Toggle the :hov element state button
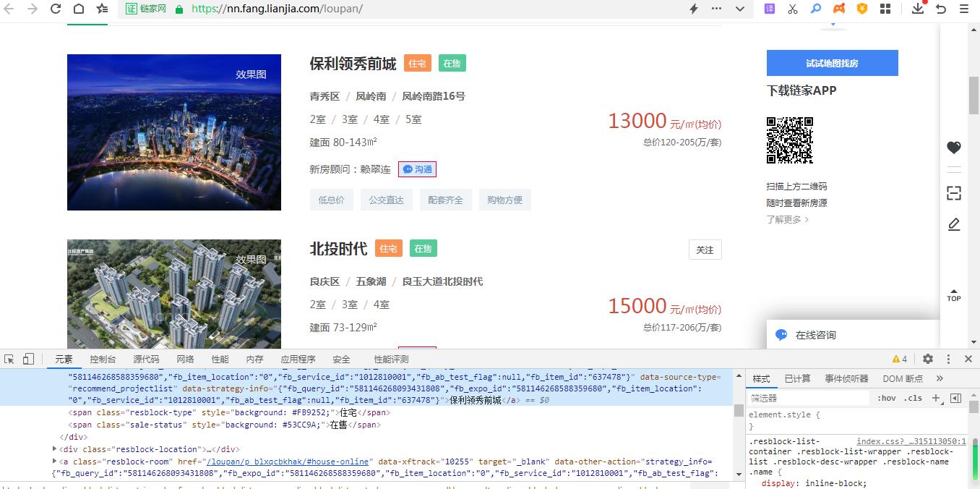Image resolution: width=980 pixels, height=489 pixels. tap(887, 398)
